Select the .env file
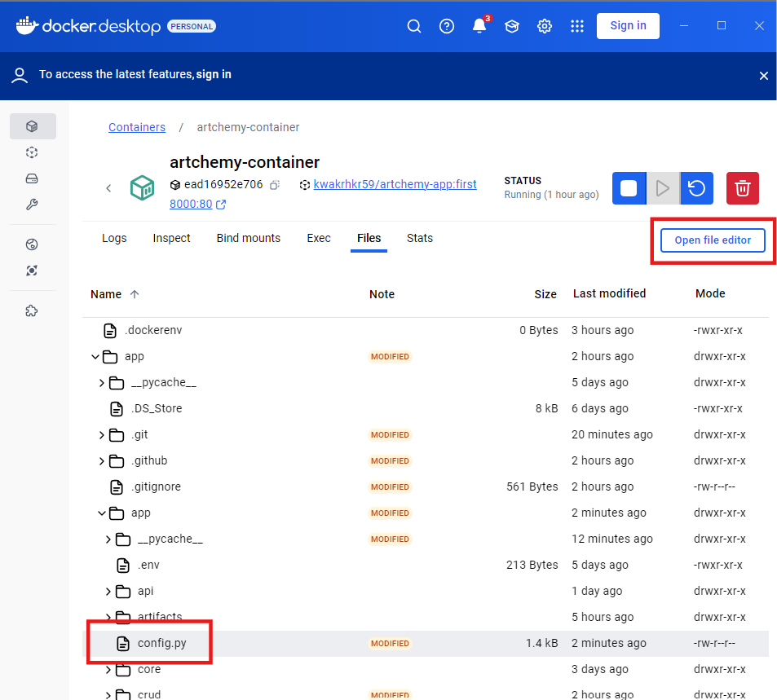This screenshot has width=777, height=700. click(x=148, y=566)
